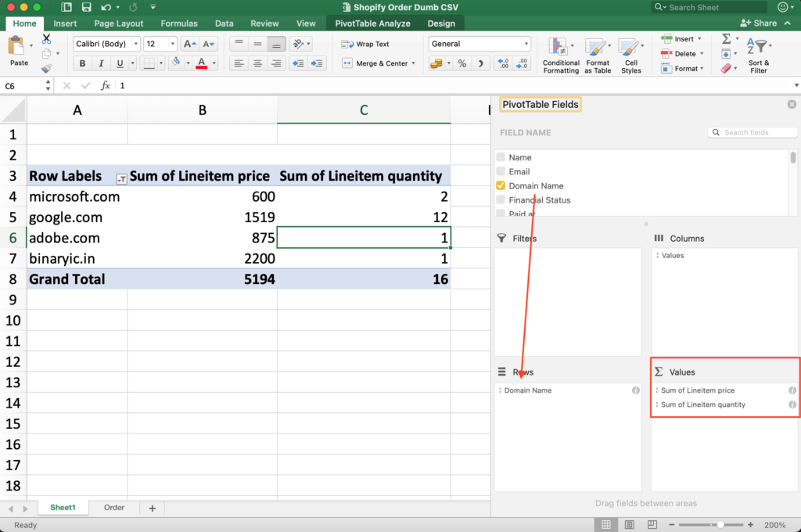The width and height of the screenshot is (801, 532).
Task: Switch to the Design ribbon tab
Action: click(440, 23)
